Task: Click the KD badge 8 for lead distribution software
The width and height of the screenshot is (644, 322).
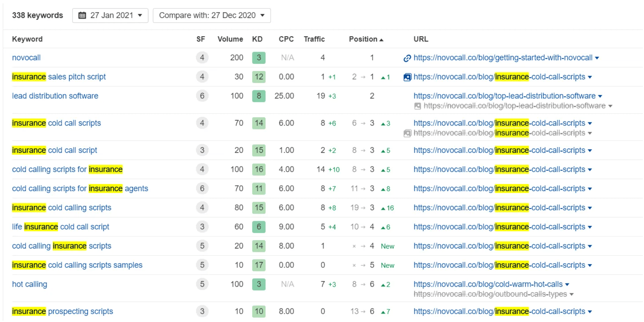Action: (x=259, y=96)
